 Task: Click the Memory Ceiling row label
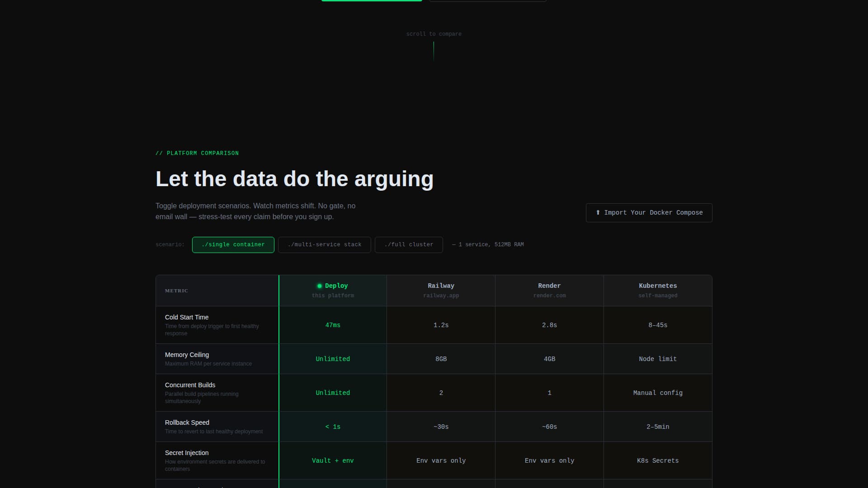[x=187, y=355]
